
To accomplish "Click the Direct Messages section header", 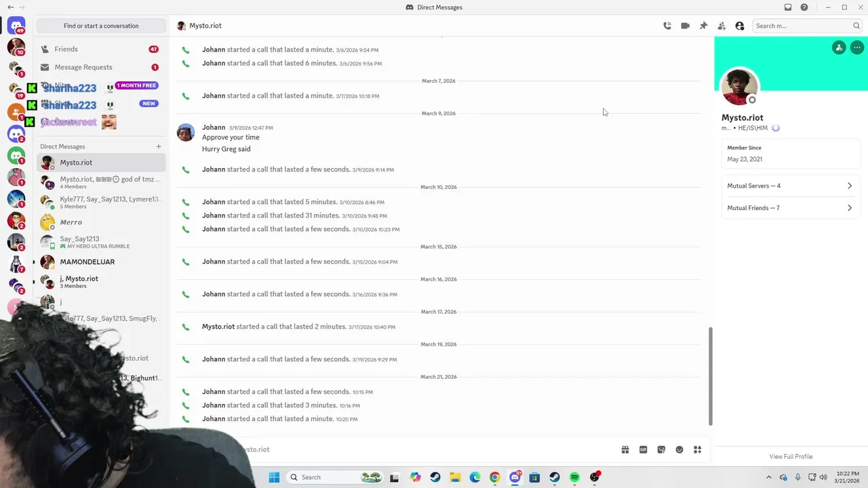I will (x=62, y=146).
